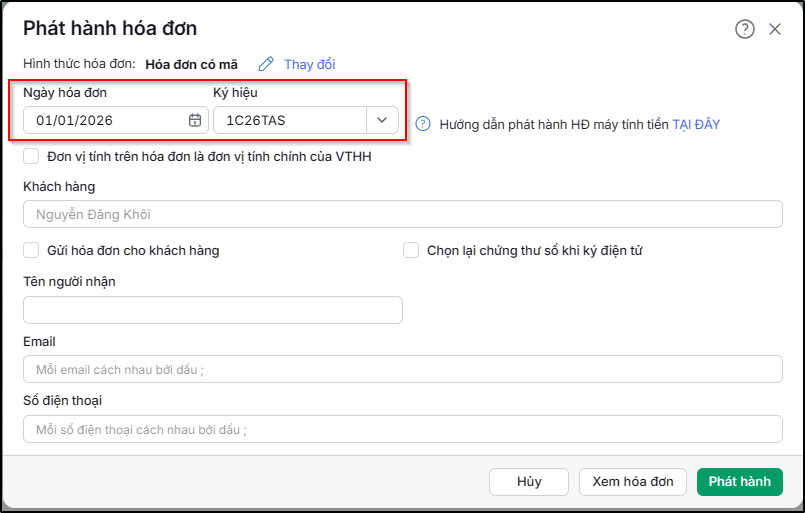Click the Email input field
Image resolution: width=805 pixels, height=513 pixels.
click(402, 369)
